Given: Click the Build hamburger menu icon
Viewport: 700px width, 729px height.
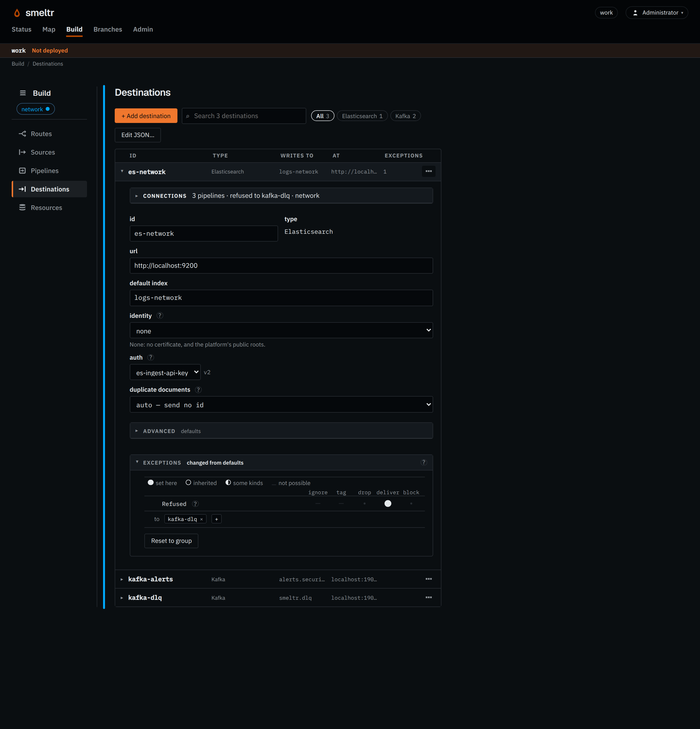Looking at the screenshot, I should (23, 93).
